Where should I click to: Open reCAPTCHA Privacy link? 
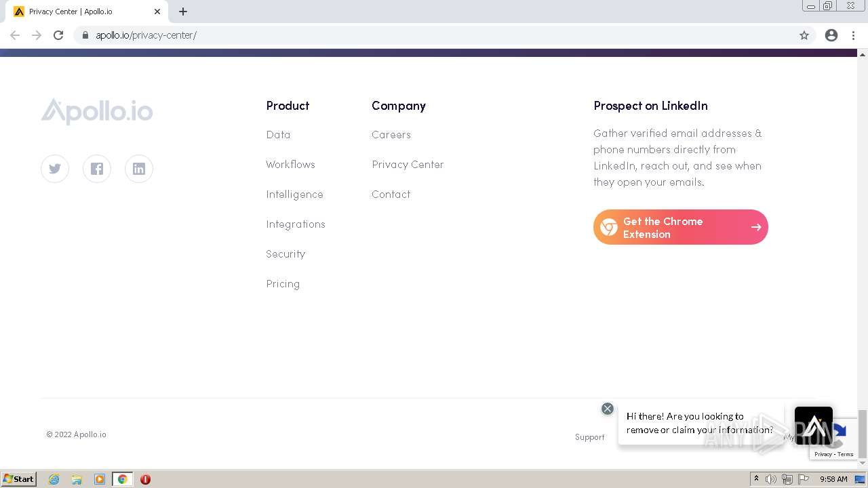click(x=823, y=455)
